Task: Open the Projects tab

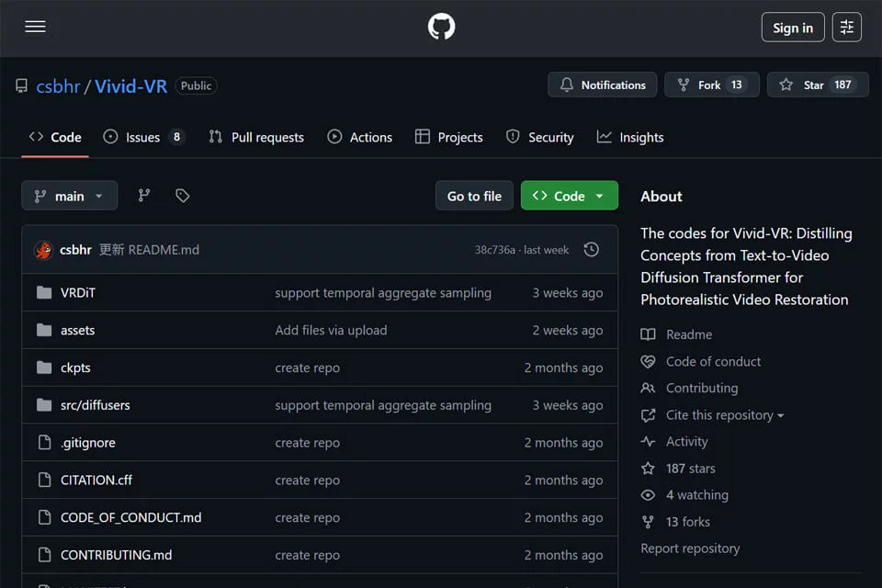Action: 449,137
